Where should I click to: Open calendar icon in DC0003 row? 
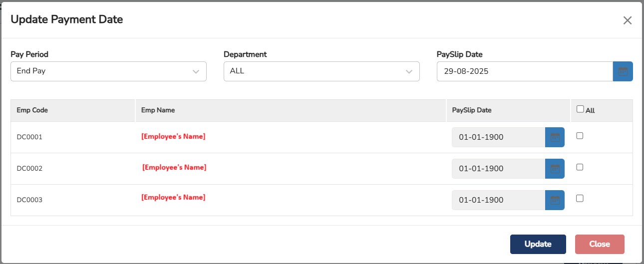(555, 200)
